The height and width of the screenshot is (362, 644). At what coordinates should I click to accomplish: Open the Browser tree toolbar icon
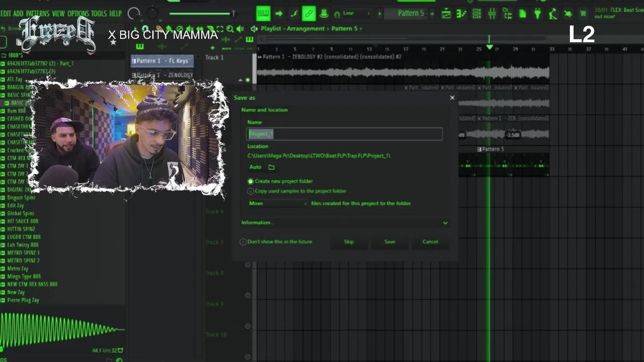tap(507, 14)
